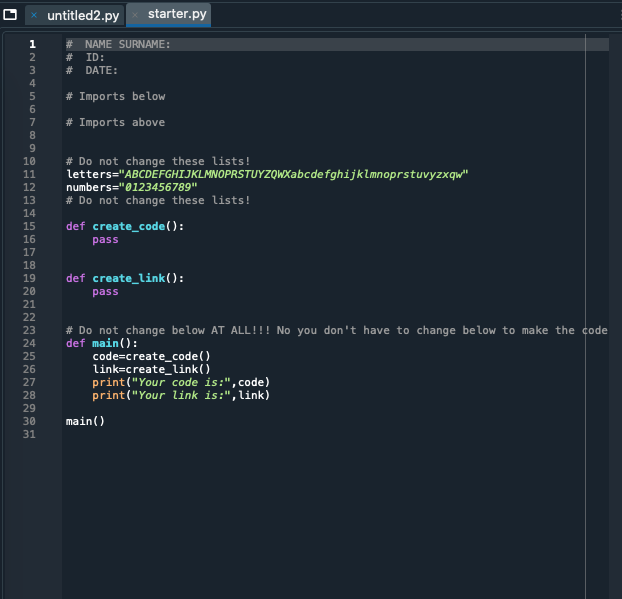Close the untitled2.py tab
Image resolution: width=622 pixels, height=599 pixels.
pyautogui.click(x=34, y=15)
